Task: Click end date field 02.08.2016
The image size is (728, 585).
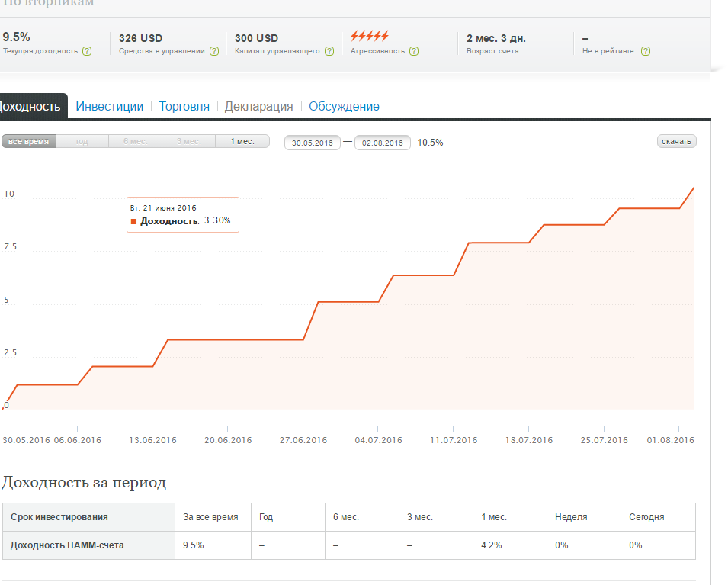Action: pos(383,143)
